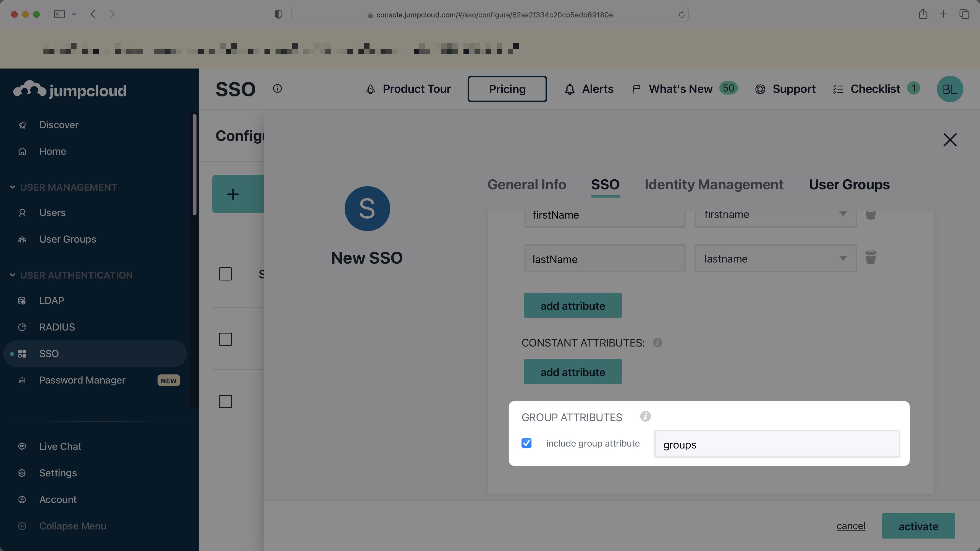The width and height of the screenshot is (980, 551).
Task: Click the LDAP authentication icon
Action: coord(22,301)
